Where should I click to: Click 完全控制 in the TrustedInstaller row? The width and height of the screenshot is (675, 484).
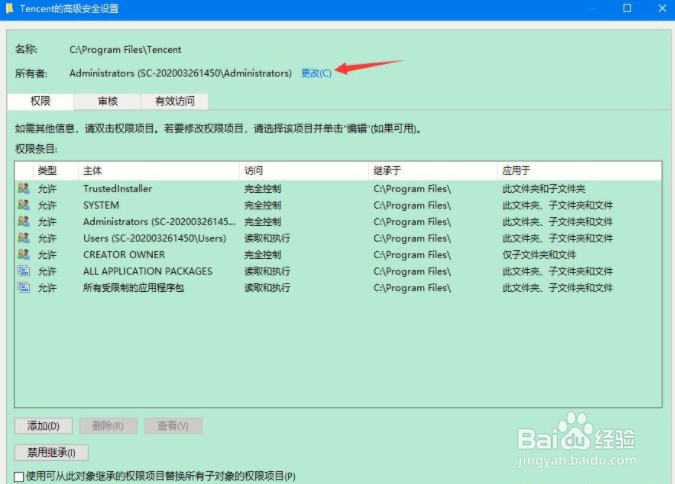[x=263, y=189]
